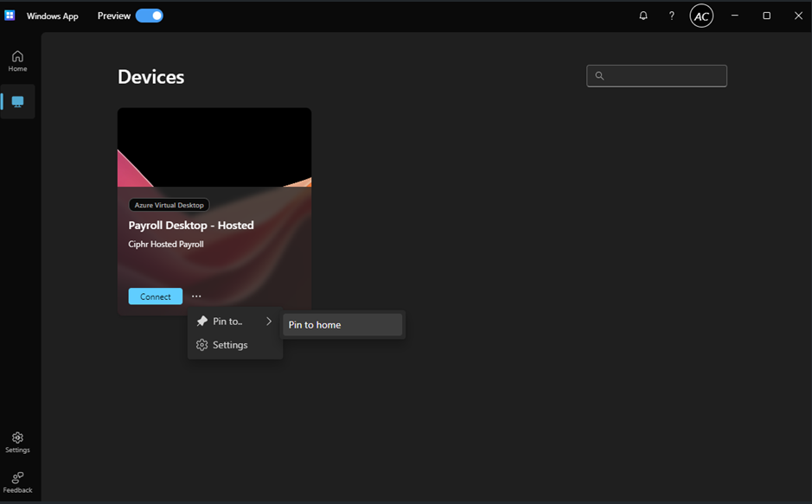Click the Devices page heading
This screenshot has height=504, width=812.
click(150, 77)
